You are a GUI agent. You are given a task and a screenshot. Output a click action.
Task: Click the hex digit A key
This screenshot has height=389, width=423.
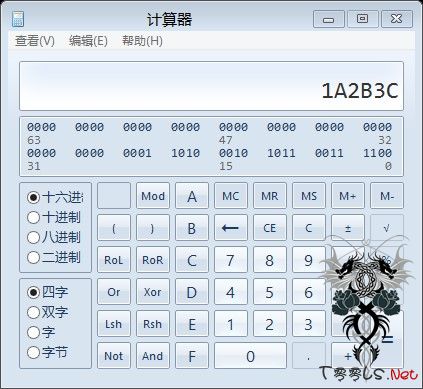(x=192, y=196)
